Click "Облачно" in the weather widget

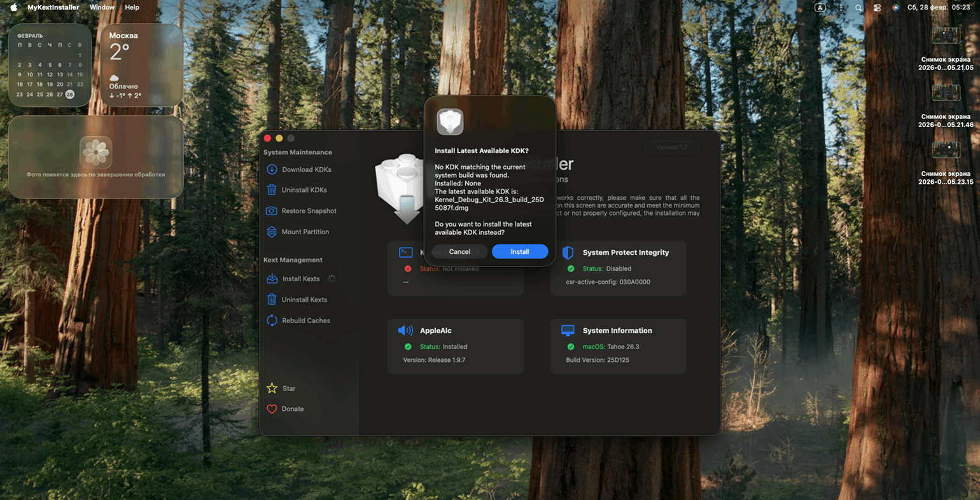click(123, 87)
